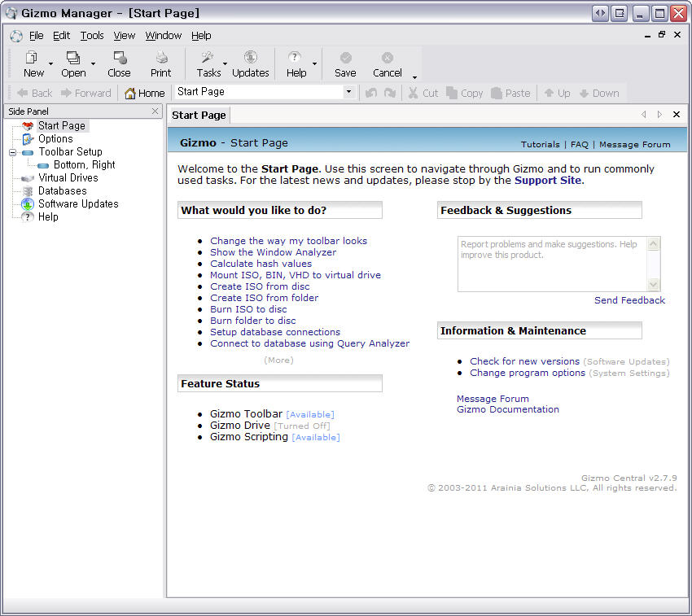This screenshot has height=616, width=692.
Task: Click the New document toolbar icon
Action: [x=33, y=58]
